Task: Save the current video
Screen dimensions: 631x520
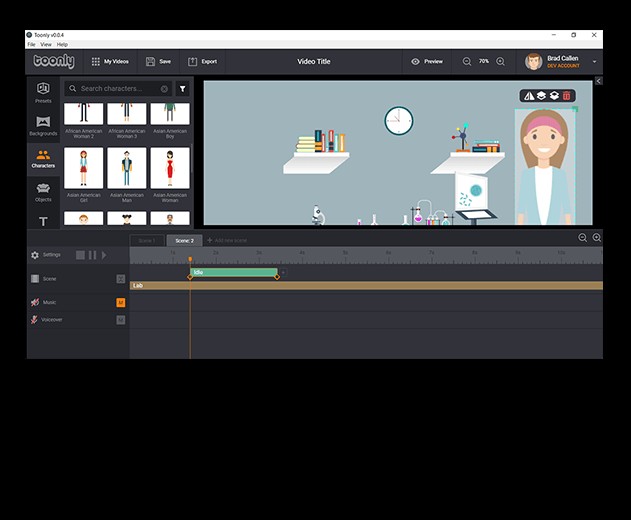Action: point(158,62)
